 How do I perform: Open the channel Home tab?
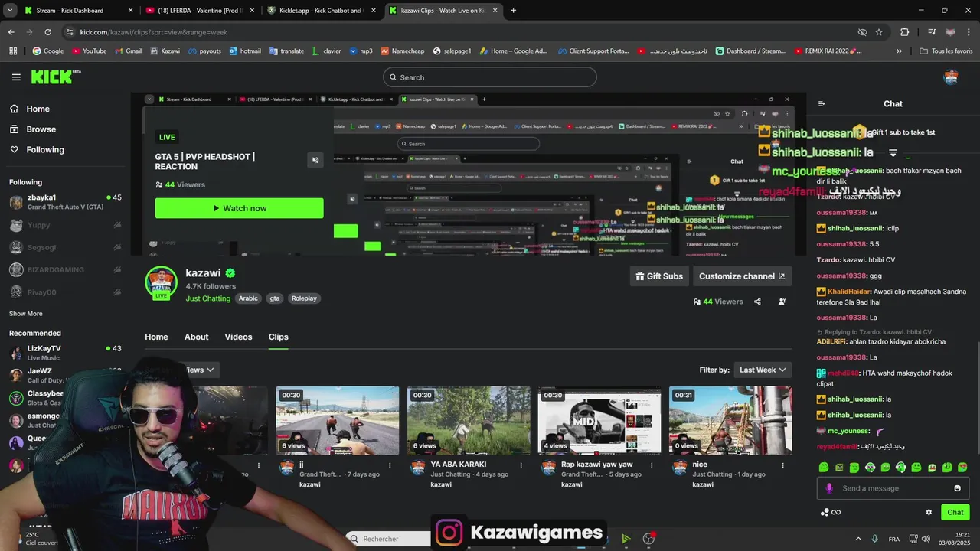coord(156,337)
